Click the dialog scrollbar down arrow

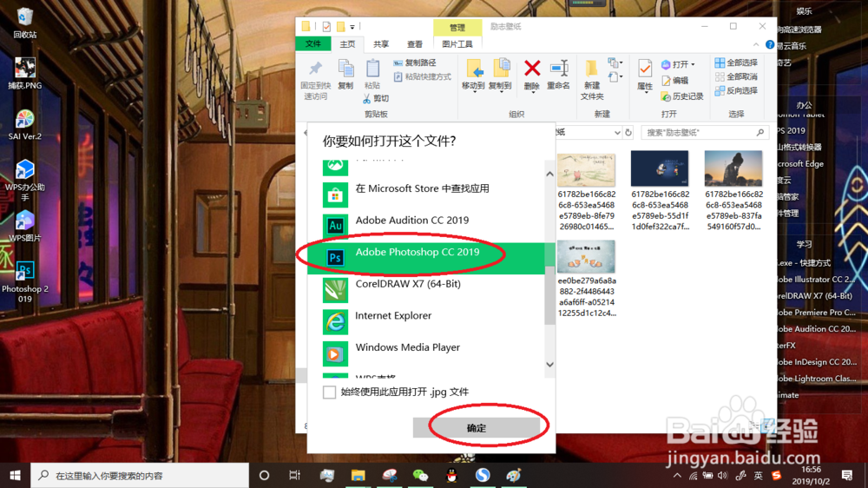coord(549,365)
